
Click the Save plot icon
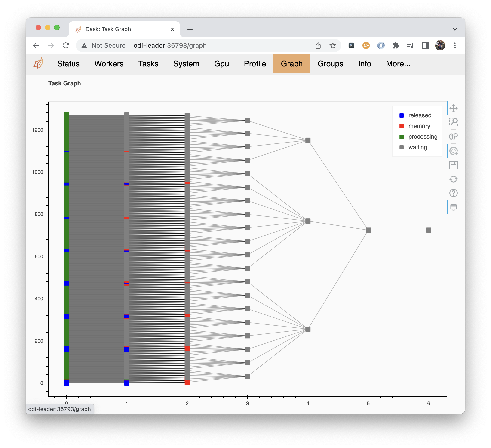(453, 165)
